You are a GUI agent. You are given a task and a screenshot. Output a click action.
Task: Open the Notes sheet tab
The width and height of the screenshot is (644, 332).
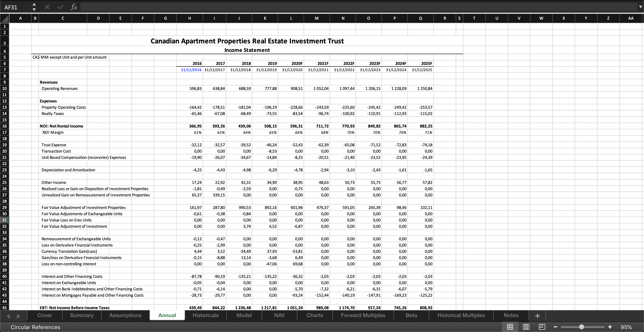[x=511, y=315]
